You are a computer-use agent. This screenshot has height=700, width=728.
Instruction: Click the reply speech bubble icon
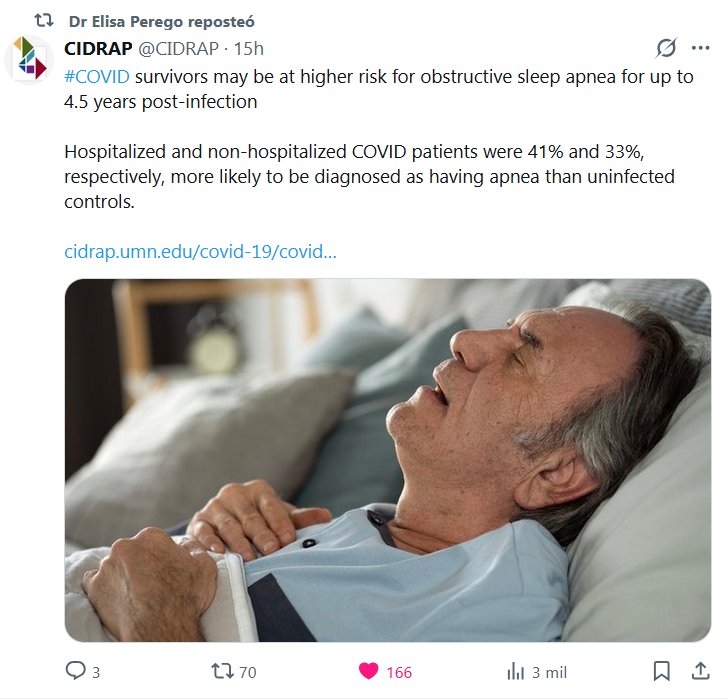76,671
